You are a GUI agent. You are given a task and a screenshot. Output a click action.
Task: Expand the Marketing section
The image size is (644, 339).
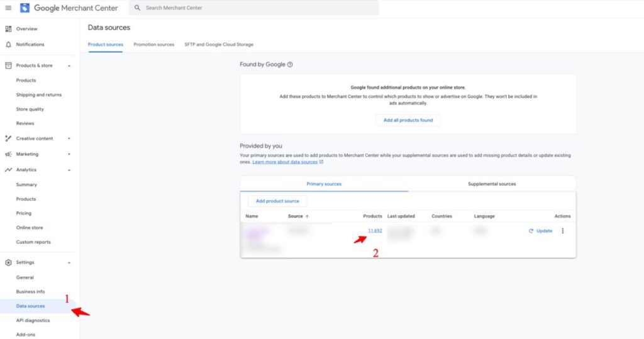[x=69, y=154]
